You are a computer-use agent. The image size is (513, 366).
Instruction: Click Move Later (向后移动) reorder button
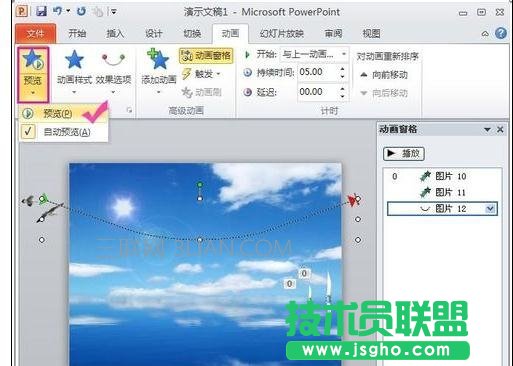pyautogui.click(x=384, y=93)
